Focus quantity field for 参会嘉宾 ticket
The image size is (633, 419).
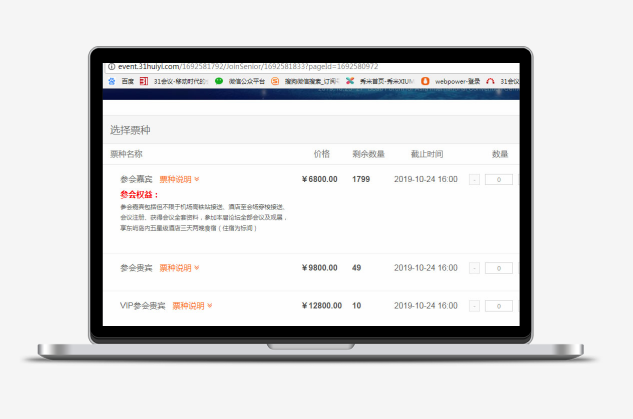(x=499, y=180)
